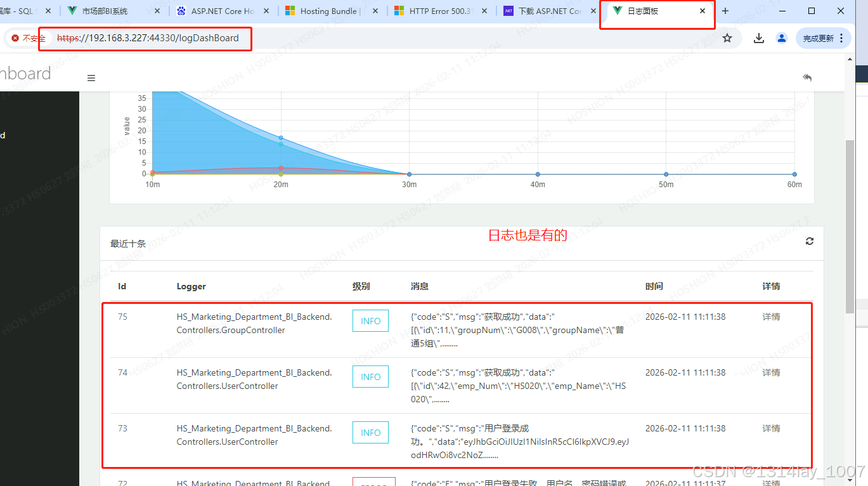Toggle the sidebar hamburger menu icon
Screen dimensions: 868x486
(x=91, y=78)
